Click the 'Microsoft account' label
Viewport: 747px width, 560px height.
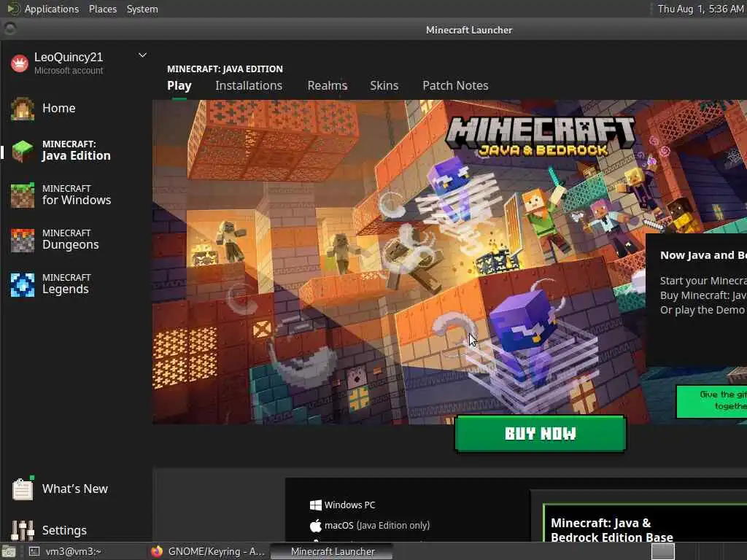point(69,71)
